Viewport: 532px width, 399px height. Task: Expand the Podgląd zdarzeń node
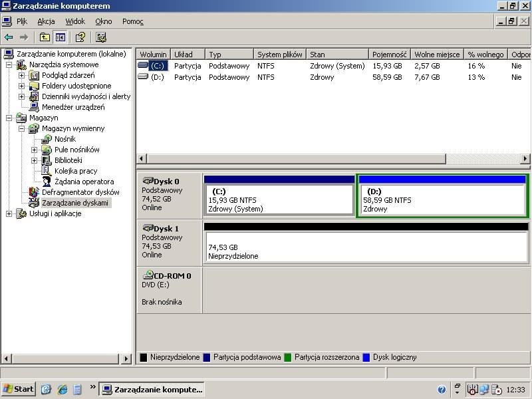click(x=21, y=75)
